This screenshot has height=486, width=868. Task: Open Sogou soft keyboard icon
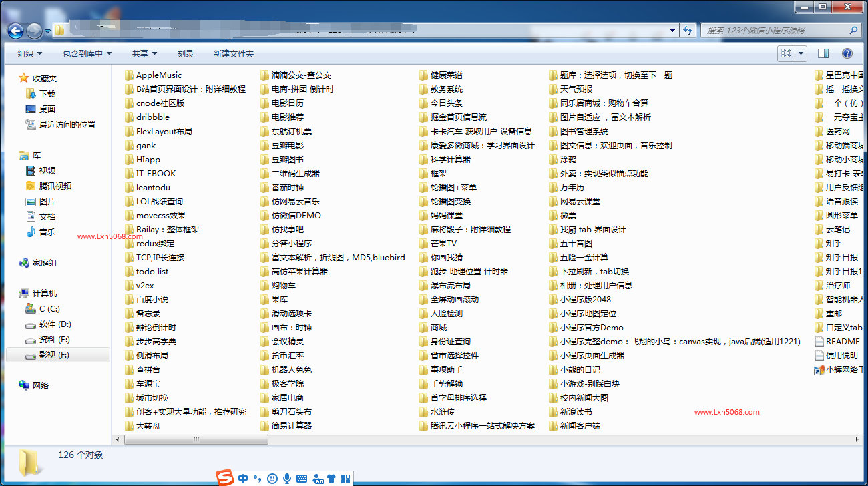click(x=302, y=479)
